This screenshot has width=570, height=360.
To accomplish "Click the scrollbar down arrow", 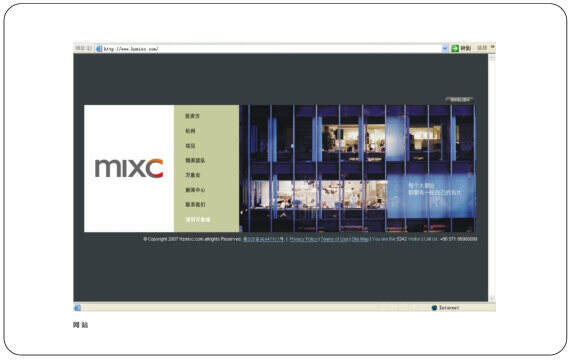I will (491, 298).
